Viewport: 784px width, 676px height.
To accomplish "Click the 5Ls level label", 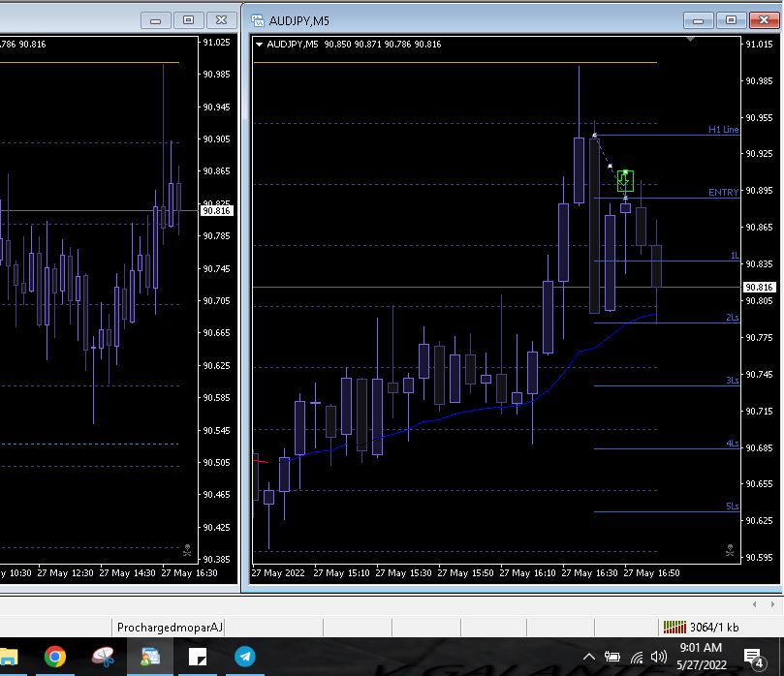I will point(732,507).
